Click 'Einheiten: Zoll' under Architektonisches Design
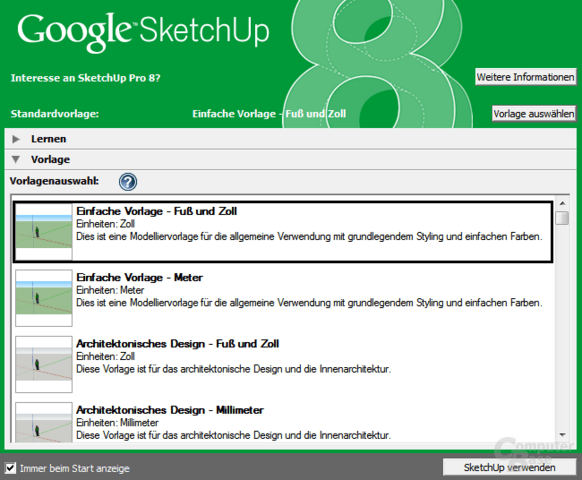The width and height of the screenshot is (582, 480). pyautogui.click(x=105, y=356)
